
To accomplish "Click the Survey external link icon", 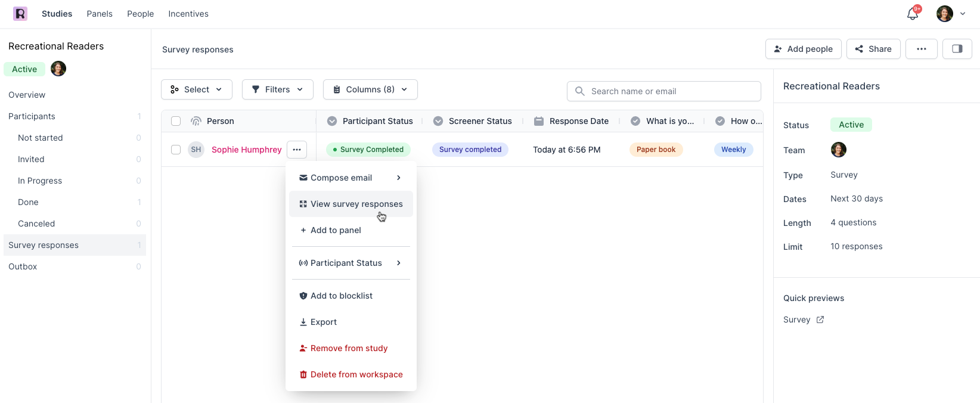I will tap(820, 320).
